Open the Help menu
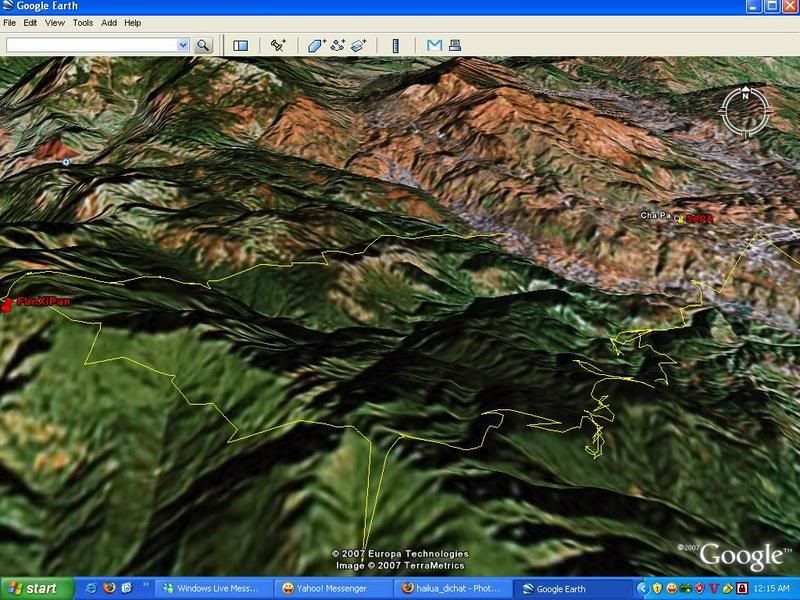 tap(133, 23)
